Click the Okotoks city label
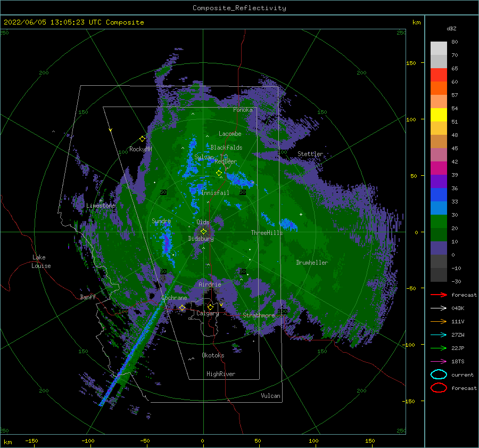The height and width of the screenshot is (448, 479). point(213,355)
